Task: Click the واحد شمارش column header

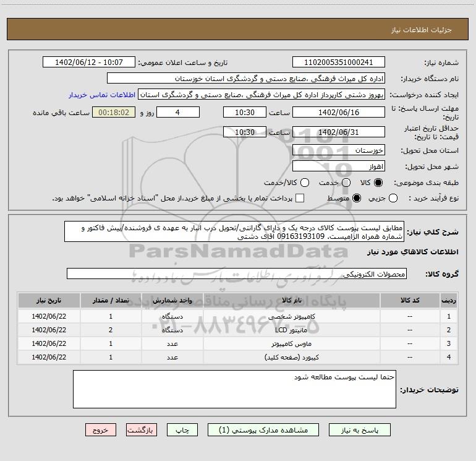Action: coord(172,300)
